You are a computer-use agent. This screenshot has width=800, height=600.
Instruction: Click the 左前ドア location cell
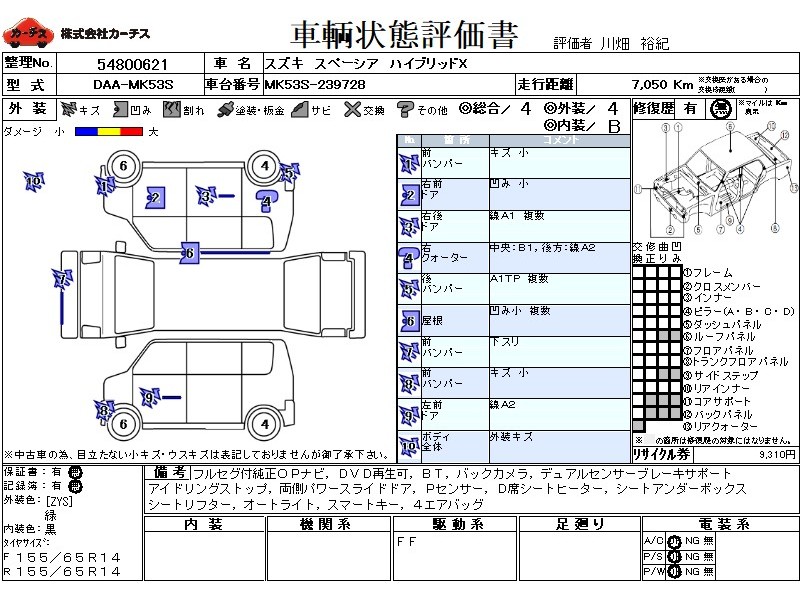[x=455, y=415]
